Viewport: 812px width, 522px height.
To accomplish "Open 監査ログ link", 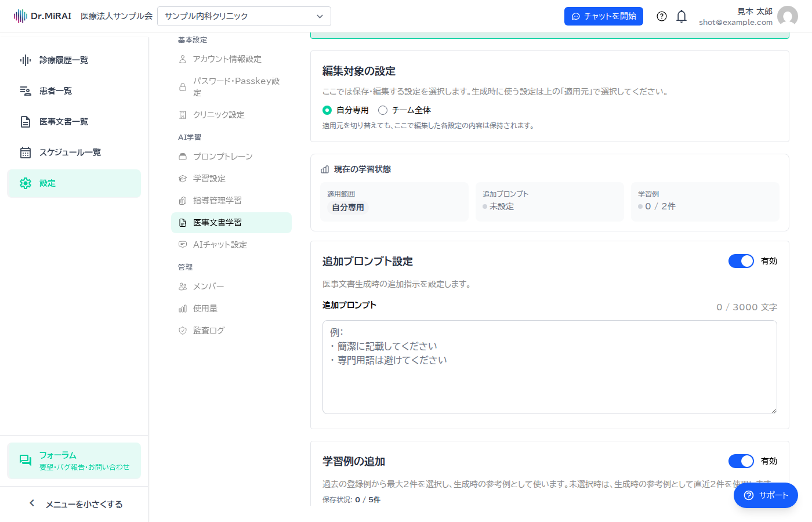I will 231,331.
